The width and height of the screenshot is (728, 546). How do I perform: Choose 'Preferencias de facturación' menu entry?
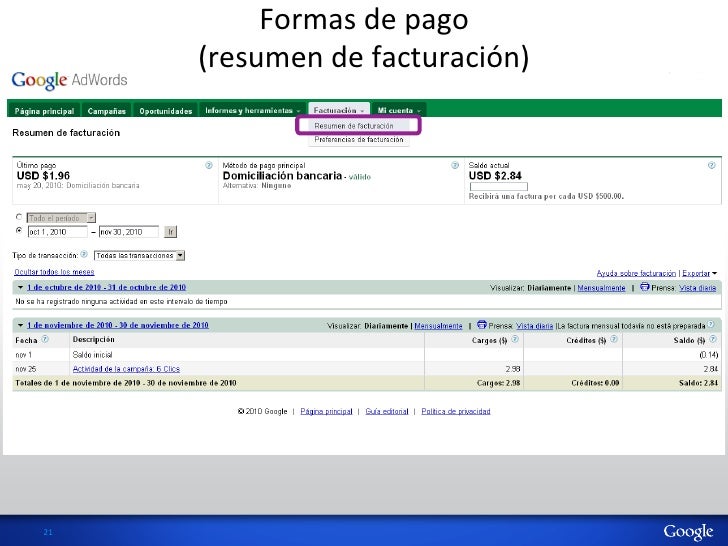pyautogui.click(x=359, y=139)
